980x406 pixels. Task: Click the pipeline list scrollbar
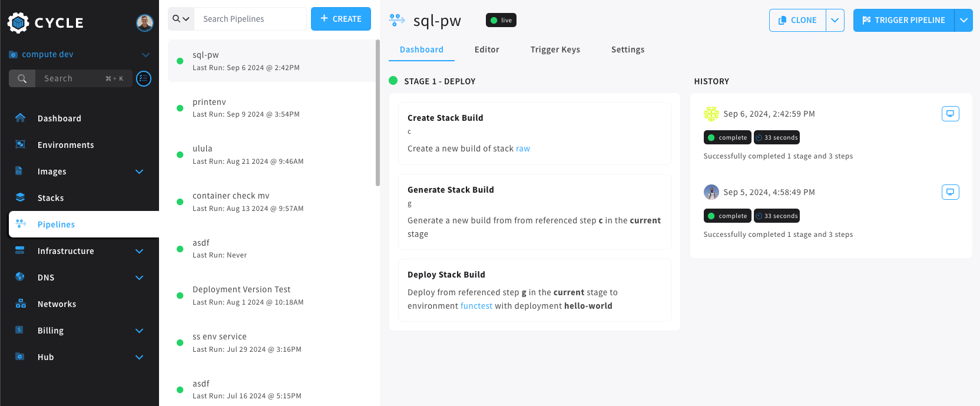378,113
